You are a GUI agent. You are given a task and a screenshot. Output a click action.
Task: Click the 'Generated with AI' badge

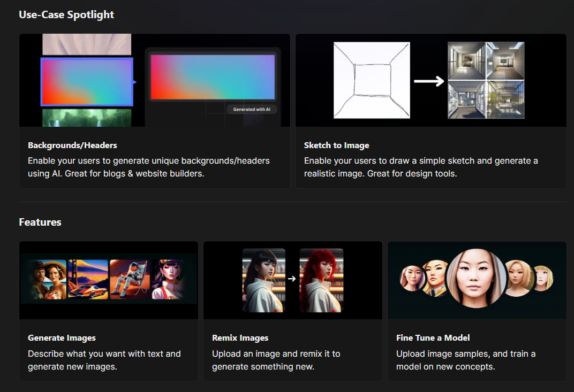click(x=252, y=109)
